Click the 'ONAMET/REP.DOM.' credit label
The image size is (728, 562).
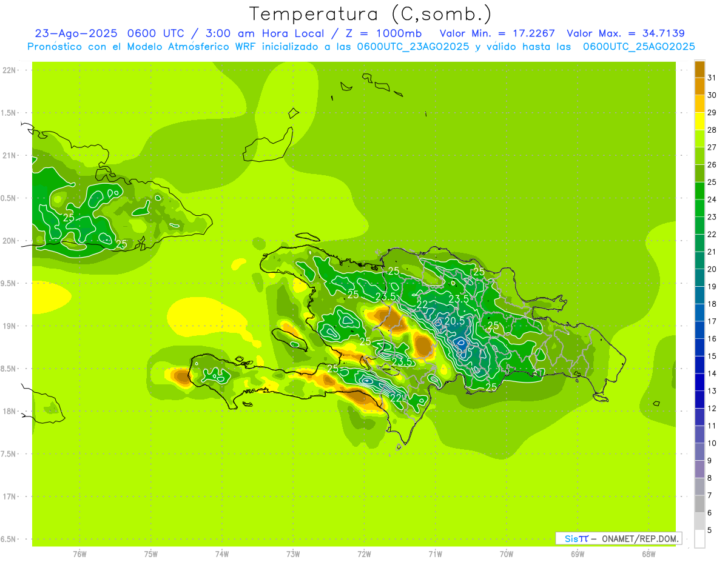coord(639,538)
